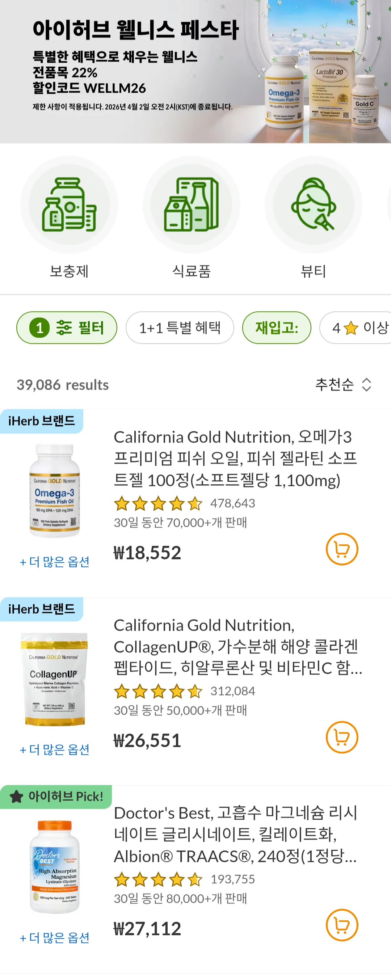The image size is (391, 980).
Task: Toggle the 재입고 restock filter chip
Action: click(x=276, y=328)
